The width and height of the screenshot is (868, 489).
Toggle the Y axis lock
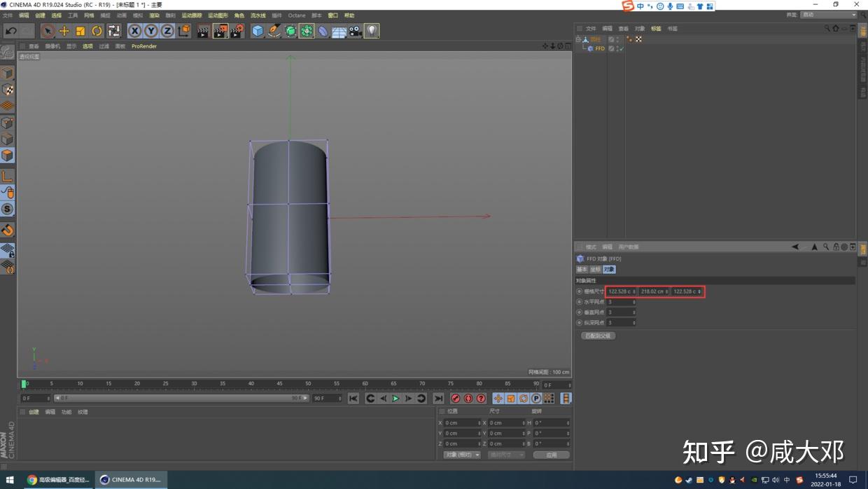151,31
